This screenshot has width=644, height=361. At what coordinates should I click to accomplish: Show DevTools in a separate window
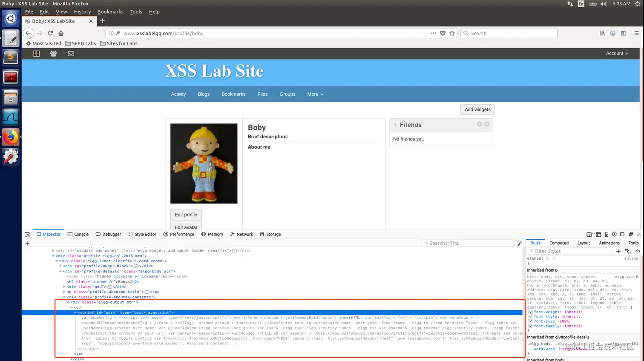tap(631, 234)
